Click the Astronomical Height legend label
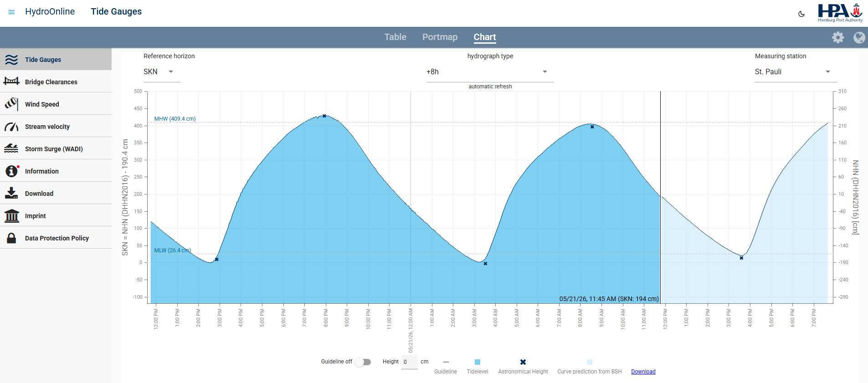The width and height of the screenshot is (868, 383). click(523, 372)
